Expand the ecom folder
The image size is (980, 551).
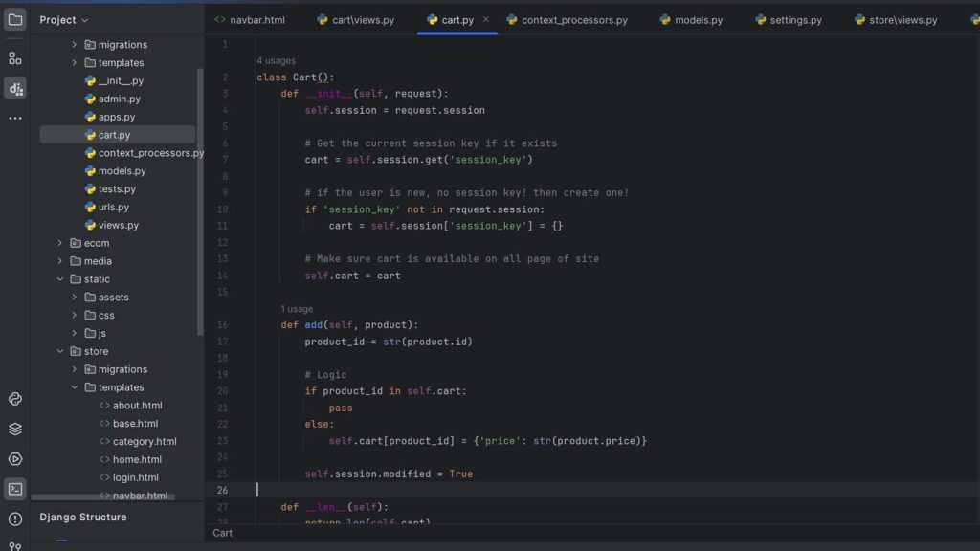pyautogui.click(x=60, y=243)
